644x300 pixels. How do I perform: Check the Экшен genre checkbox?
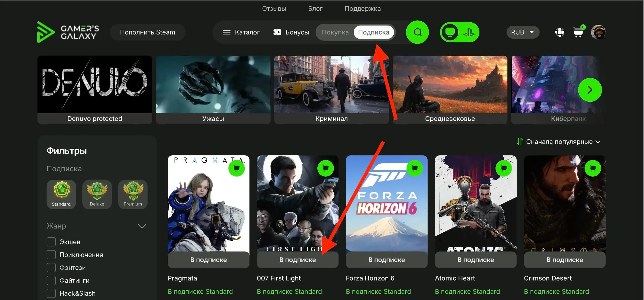tap(51, 242)
